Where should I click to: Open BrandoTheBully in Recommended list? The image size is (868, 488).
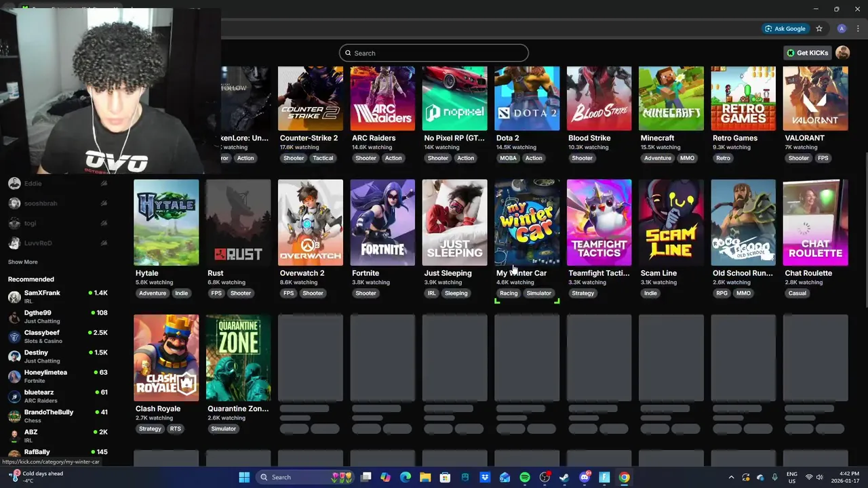[58, 416]
